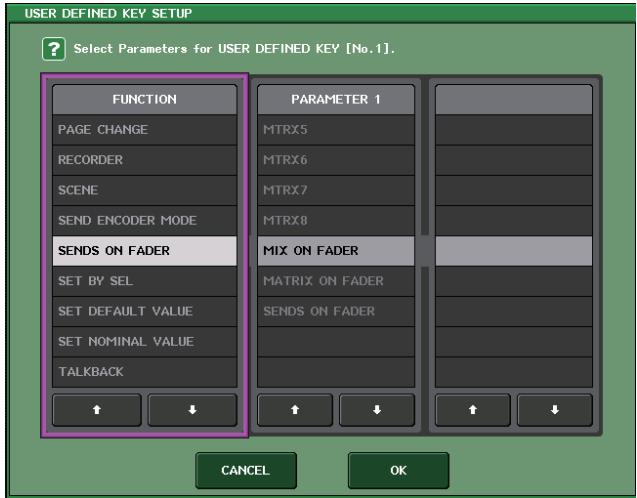637x498 pixels.
Task: Click the third column up arrow button
Action: 472,410
